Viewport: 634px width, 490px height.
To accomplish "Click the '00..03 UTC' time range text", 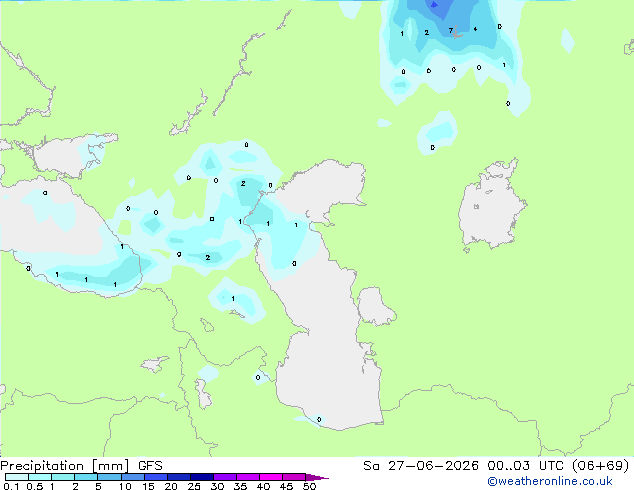I will [x=526, y=466].
